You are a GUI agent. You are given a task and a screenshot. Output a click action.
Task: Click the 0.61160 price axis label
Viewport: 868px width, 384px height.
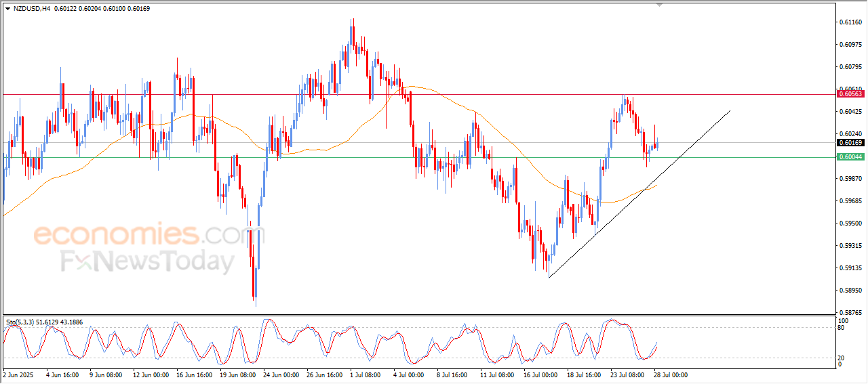tap(850, 22)
